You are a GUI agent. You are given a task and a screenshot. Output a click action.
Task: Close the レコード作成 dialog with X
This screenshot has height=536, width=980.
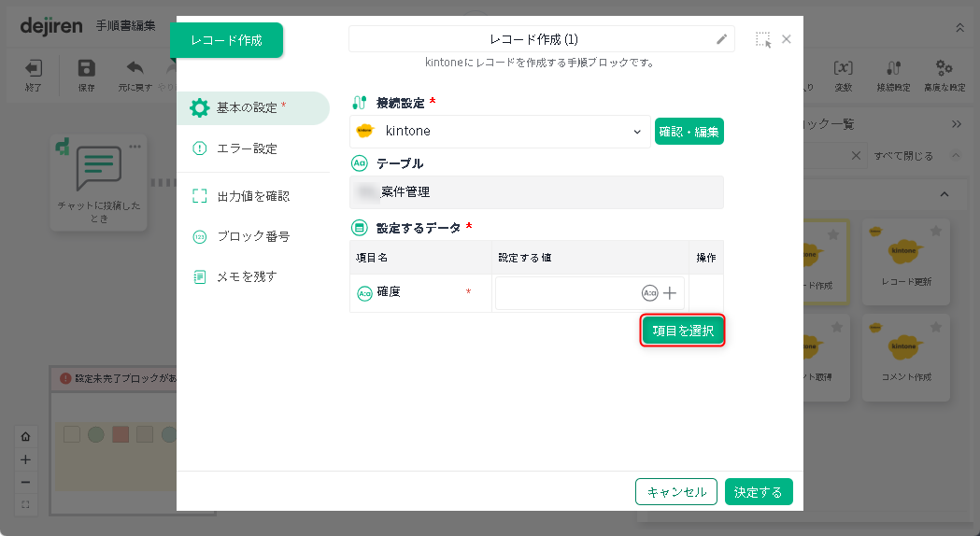click(x=787, y=39)
